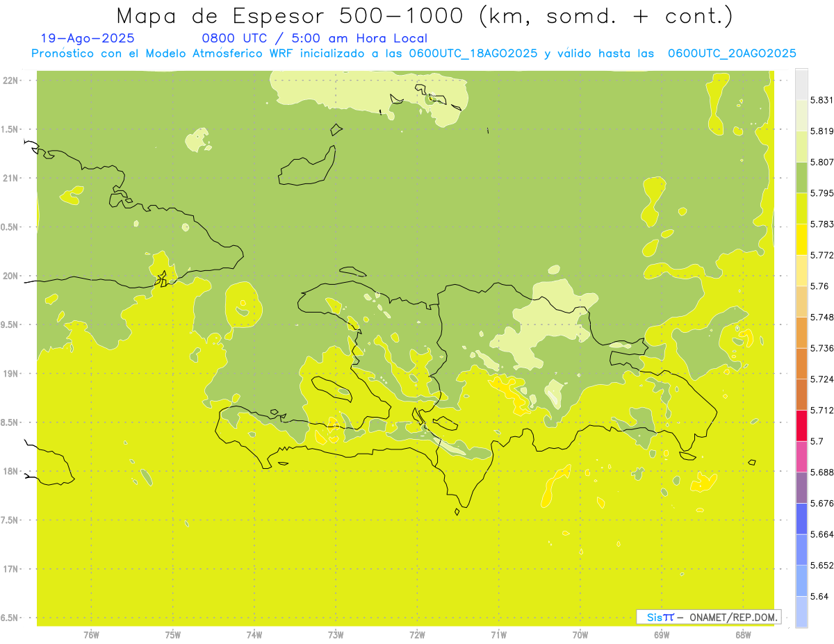Click the legend value 5.664
The height and width of the screenshot is (644, 834).
(x=821, y=534)
